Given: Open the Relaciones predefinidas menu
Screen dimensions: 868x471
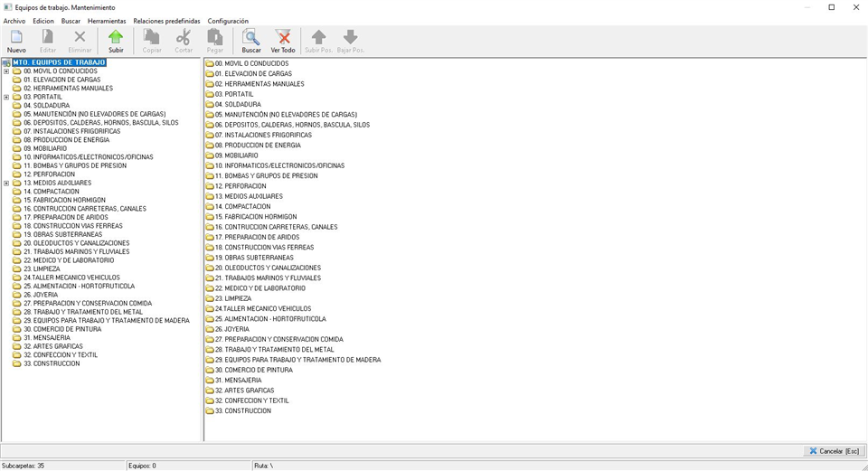Looking at the screenshot, I should (x=166, y=21).
